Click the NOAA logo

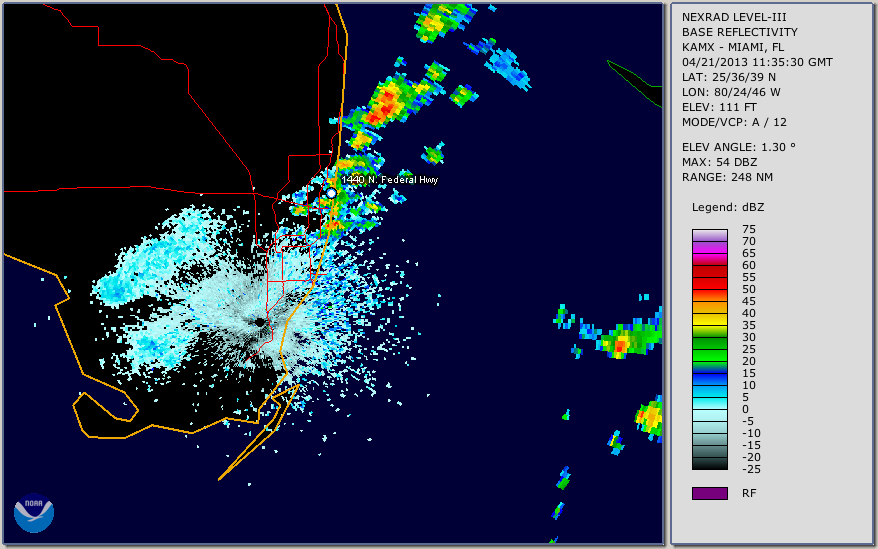[x=34, y=513]
